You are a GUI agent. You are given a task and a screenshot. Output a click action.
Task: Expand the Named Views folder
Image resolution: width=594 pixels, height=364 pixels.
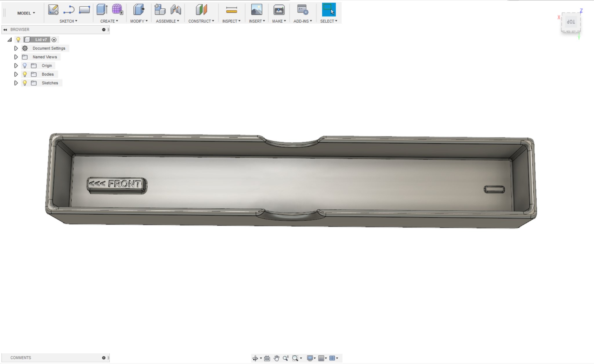pyautogui.click(x=16, y=57)
